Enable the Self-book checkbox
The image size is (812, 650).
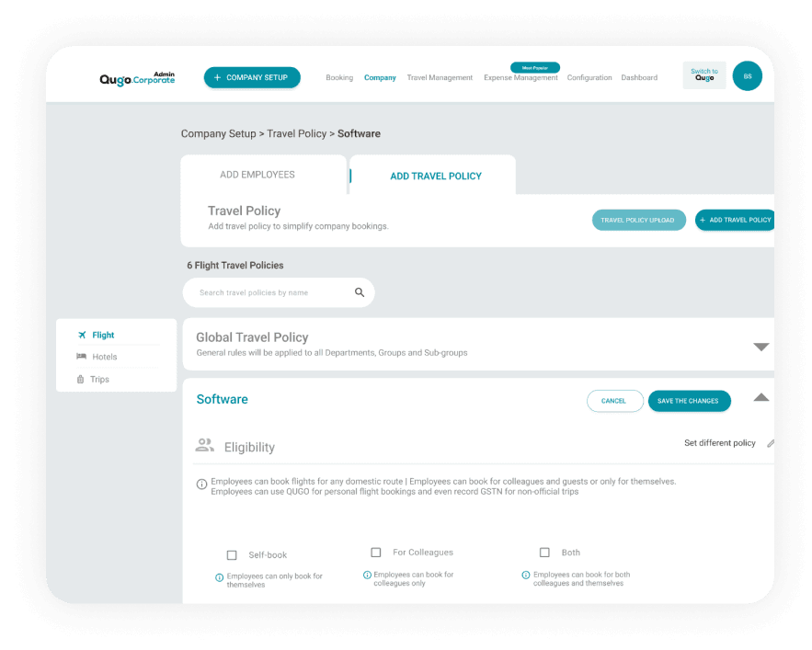(232, 554)
